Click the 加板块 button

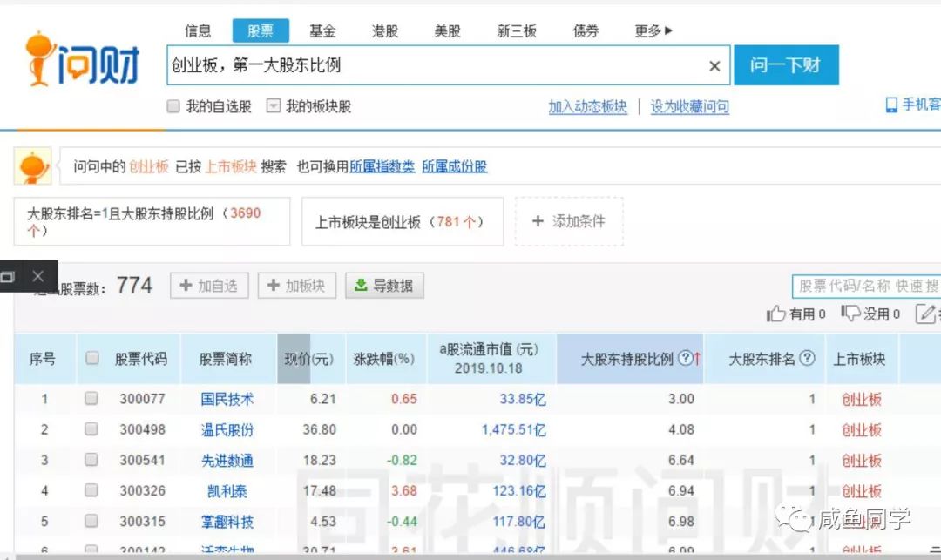point(296,286)
